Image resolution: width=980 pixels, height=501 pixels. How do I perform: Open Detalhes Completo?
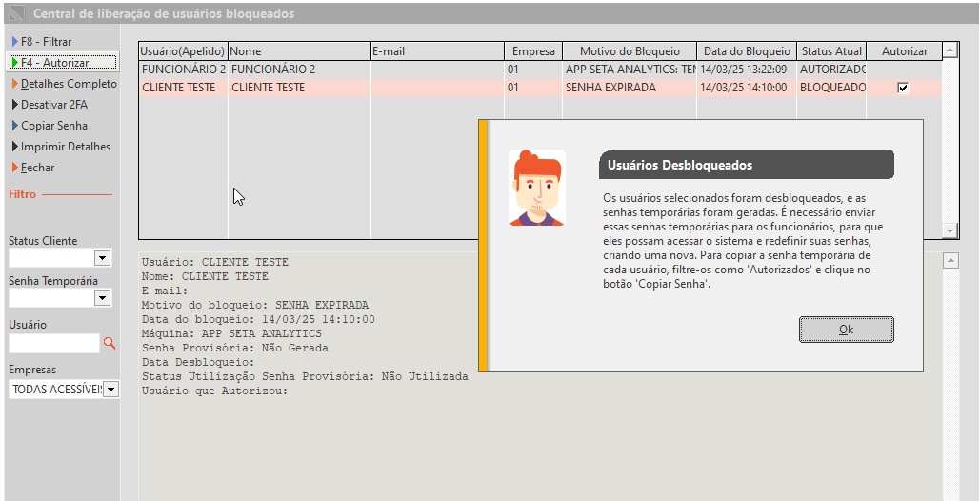(63, 84)
